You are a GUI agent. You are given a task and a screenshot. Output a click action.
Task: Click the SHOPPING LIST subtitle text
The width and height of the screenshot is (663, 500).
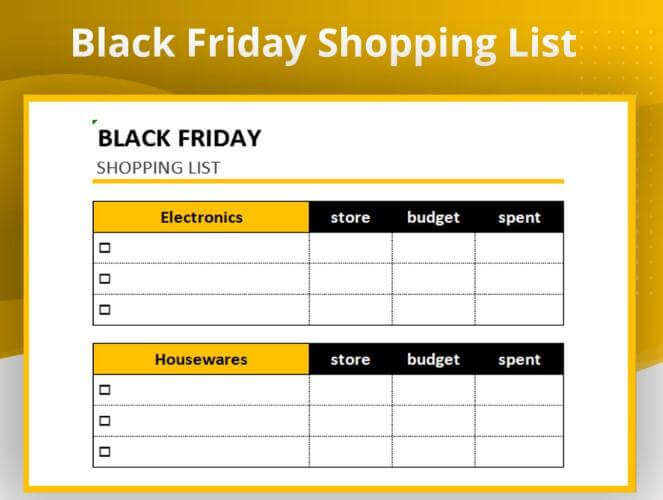157,167
